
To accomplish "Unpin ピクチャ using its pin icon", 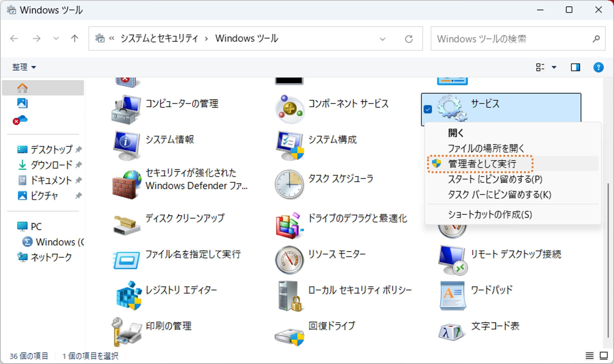I will (78, 195).
